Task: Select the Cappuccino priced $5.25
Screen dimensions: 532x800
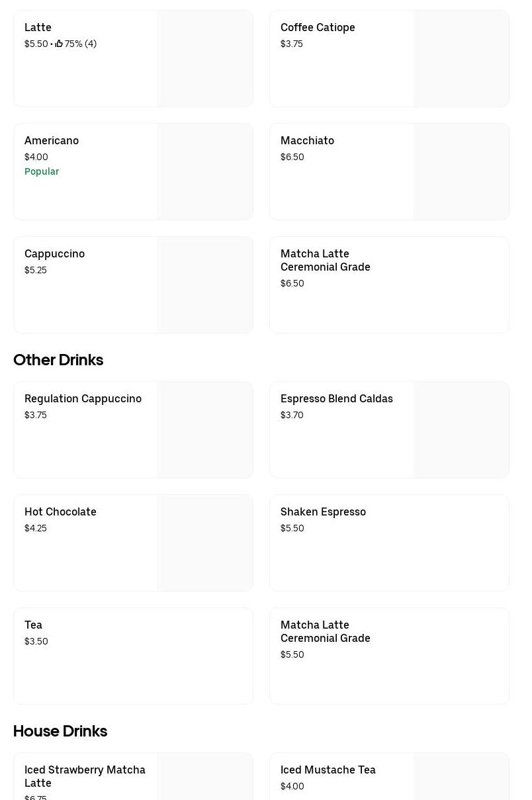Action: pos(54,253)
